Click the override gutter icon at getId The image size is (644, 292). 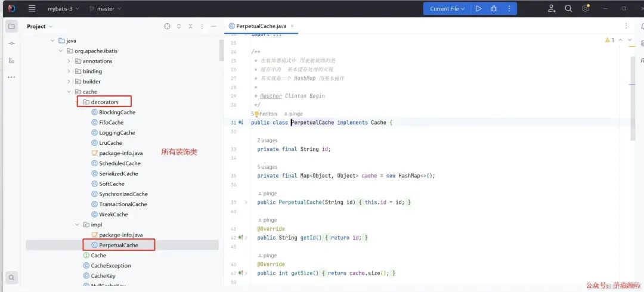(x=241, y=237)
